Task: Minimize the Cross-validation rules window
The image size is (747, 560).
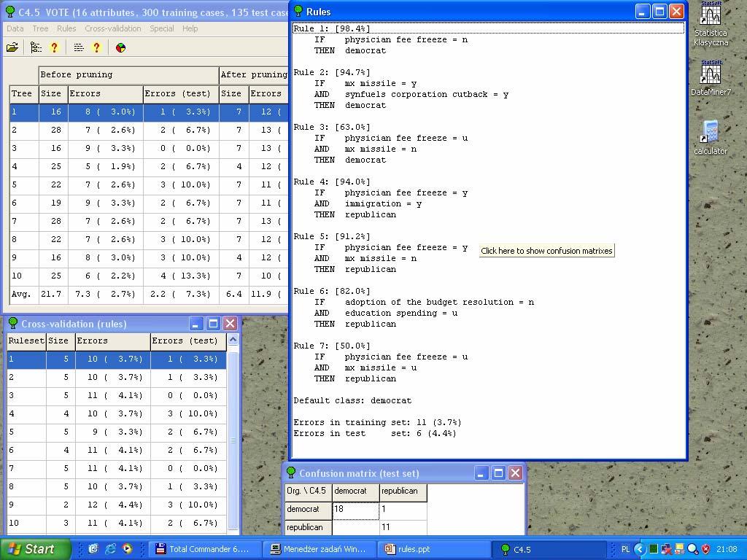Action: point(196,324)
